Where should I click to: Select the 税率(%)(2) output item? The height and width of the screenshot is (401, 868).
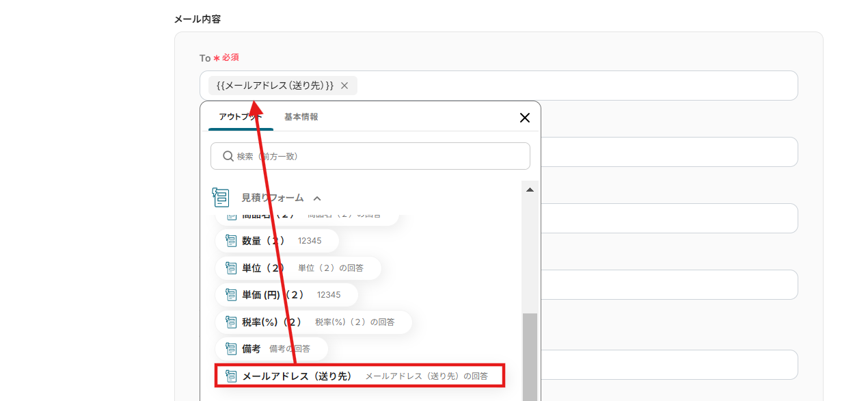pyautogui.click(x=314, y=322)
